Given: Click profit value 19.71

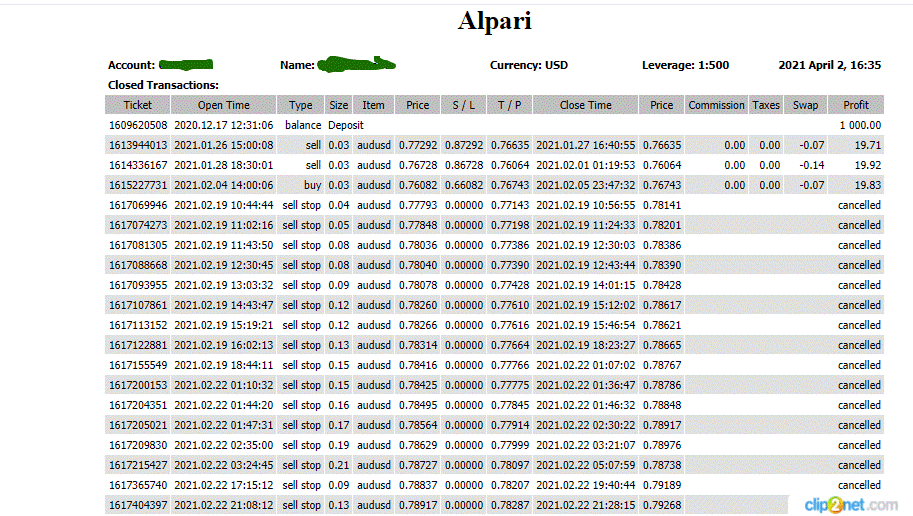Looking at the screenshot, I should [868, 145].
